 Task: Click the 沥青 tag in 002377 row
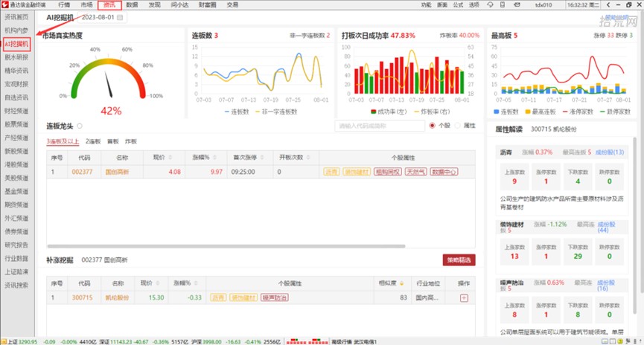(331, 172)
